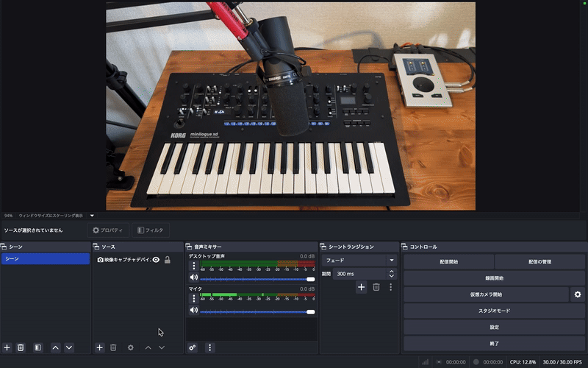This screenshot has height=368, width=588.
Task: Click the 94% preview zoom text
Action: point(8,216)
